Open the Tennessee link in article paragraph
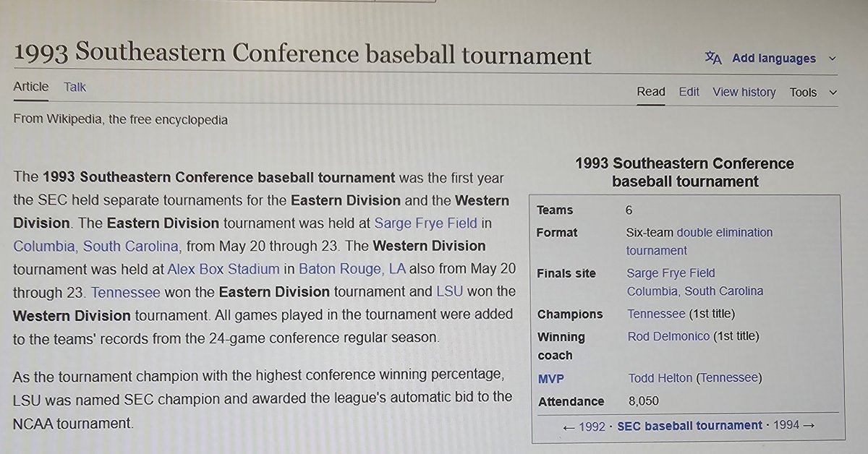Screen dimensions: 868x454 [124, 292]
